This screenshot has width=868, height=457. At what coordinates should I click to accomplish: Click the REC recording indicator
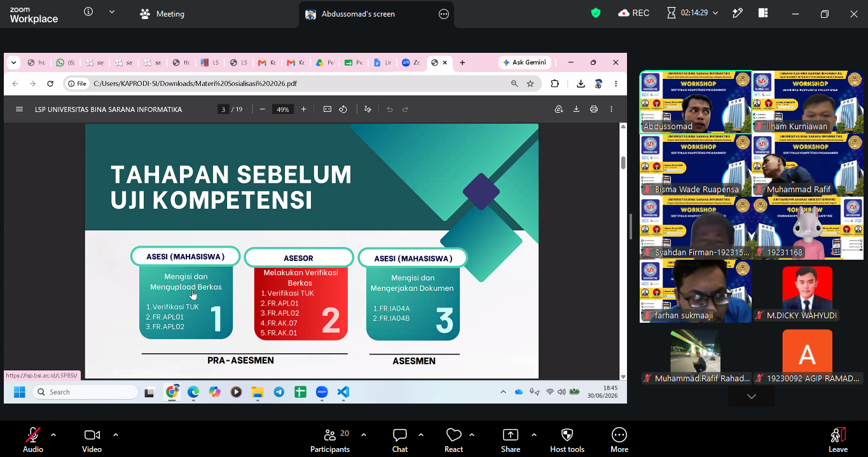[634, 13]
